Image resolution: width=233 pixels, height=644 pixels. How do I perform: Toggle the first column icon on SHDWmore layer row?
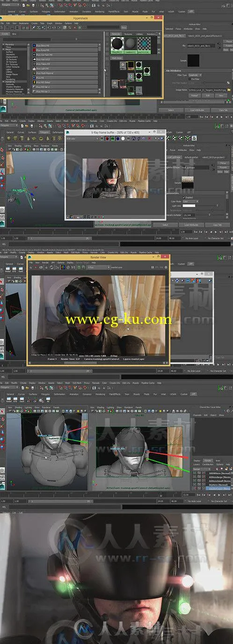click(194, 473)
